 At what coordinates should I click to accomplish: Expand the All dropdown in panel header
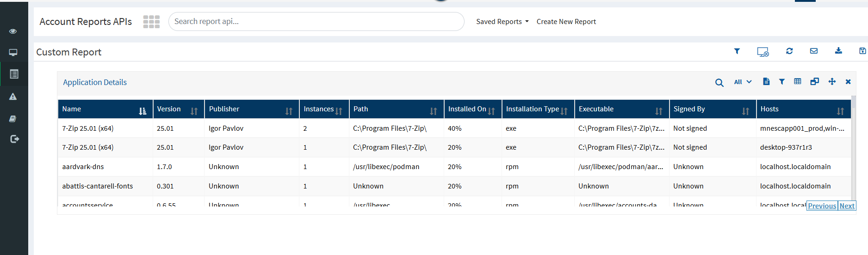(x=742, y=82)
